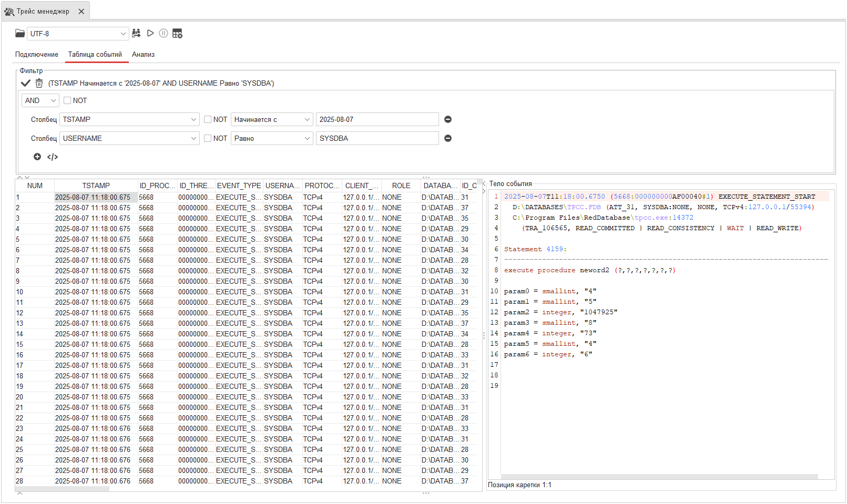Apply the filter using checkmark icon
The width and height of the screenshot is (847, 504).
coord(25,83)
